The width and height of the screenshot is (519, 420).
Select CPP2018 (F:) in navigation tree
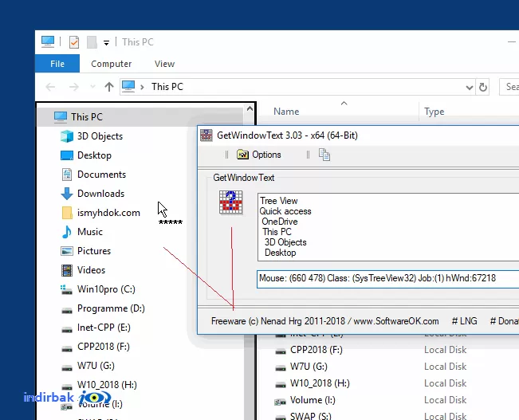point(104,347)
